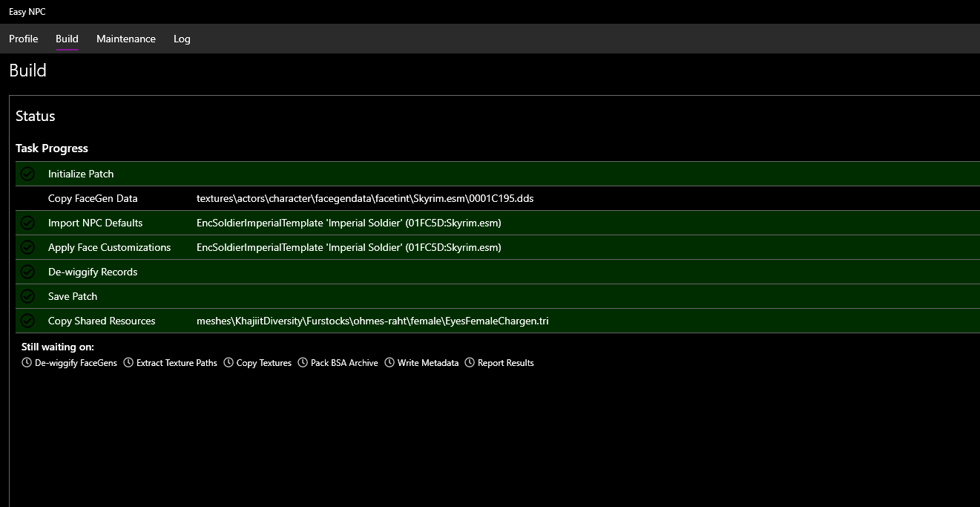Click the Task Progress heading
Image resolution: width=980 pixels, height=507 pixels.
click(x=52, y=148)
